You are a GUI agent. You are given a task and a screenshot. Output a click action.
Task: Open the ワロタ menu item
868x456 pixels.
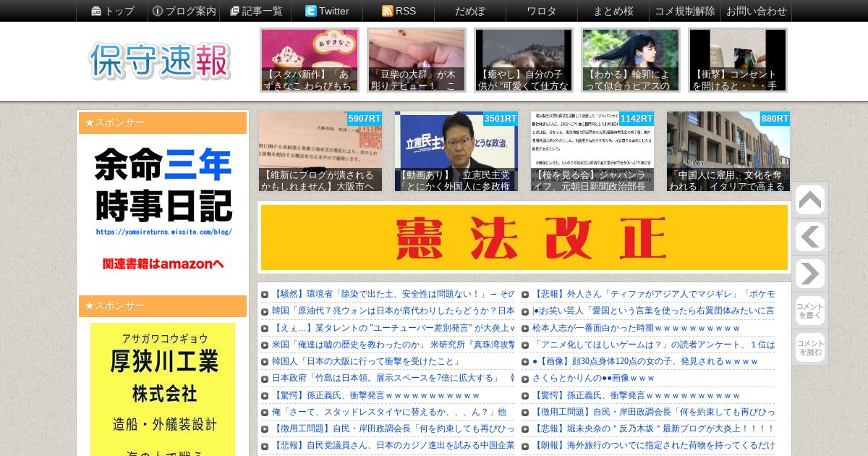coord(542,11)
